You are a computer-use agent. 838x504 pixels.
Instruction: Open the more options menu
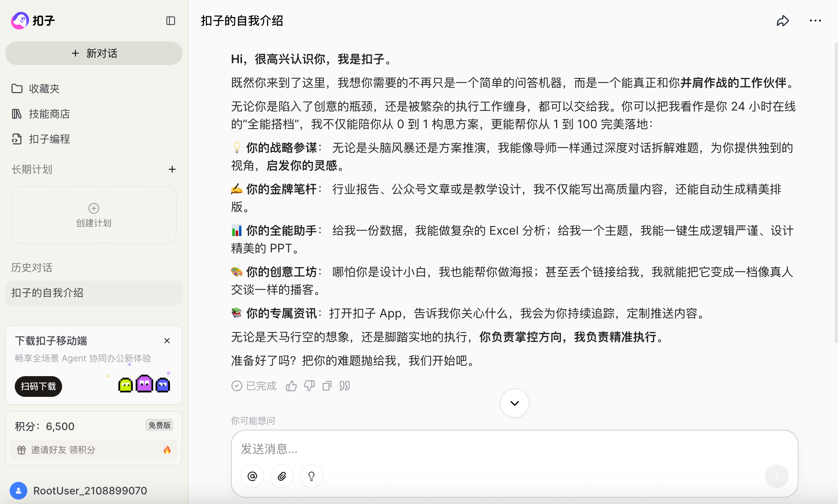[x=815, y=21]
